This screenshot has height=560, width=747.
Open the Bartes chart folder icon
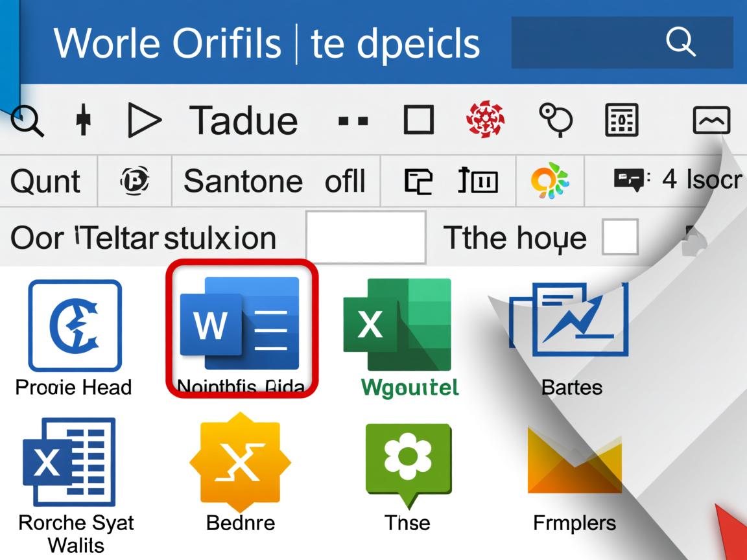pos(569,319)
